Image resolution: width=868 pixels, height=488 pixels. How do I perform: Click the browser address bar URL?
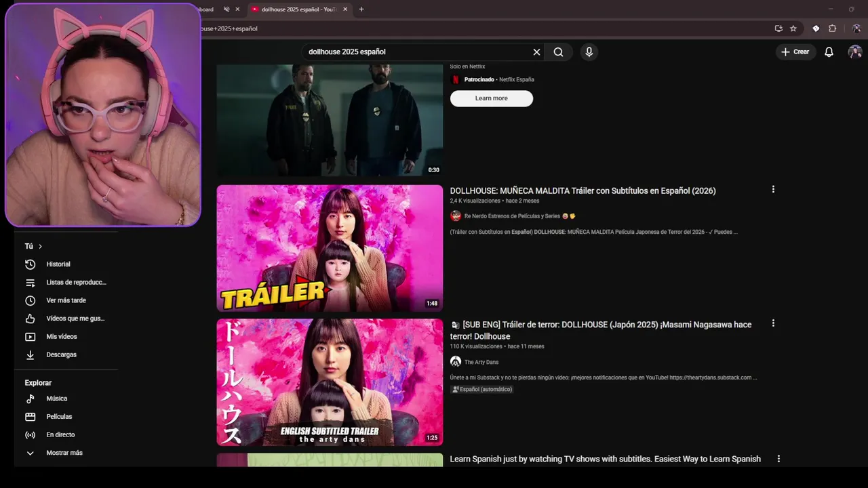pos(229,29)
